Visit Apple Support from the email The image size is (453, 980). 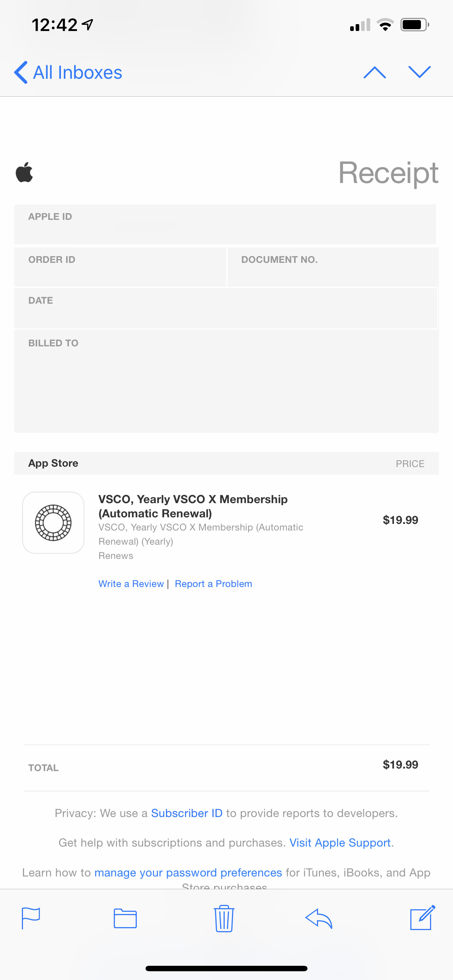coord(340,842)
